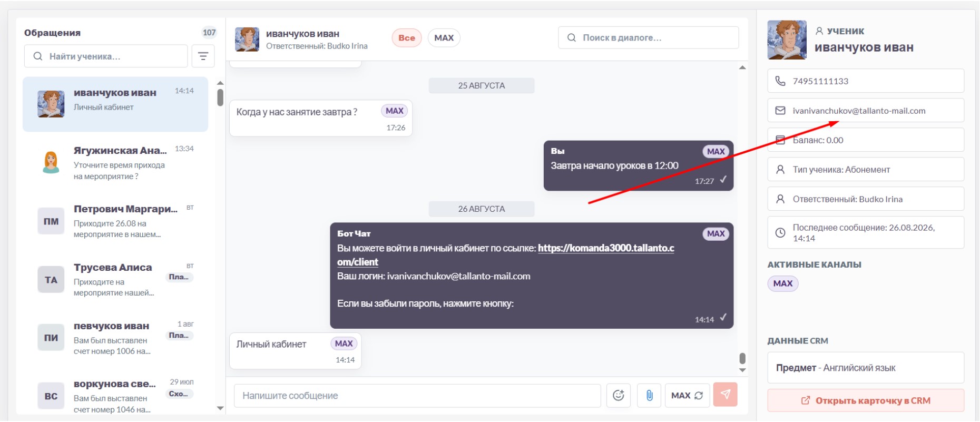980x422 pixels.
Task: Click the chat scrollbar up arrow
Action: pos(742,67)
